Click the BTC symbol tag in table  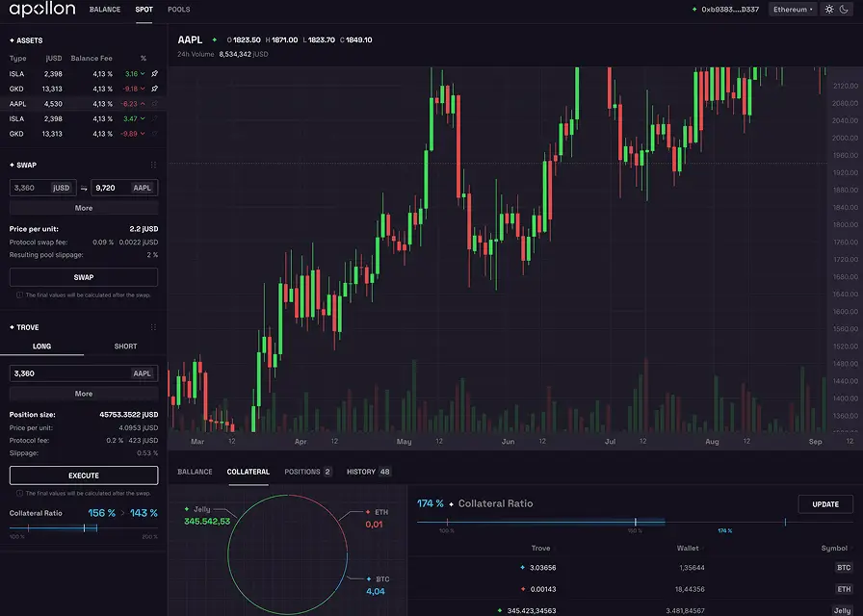point(844,568)
